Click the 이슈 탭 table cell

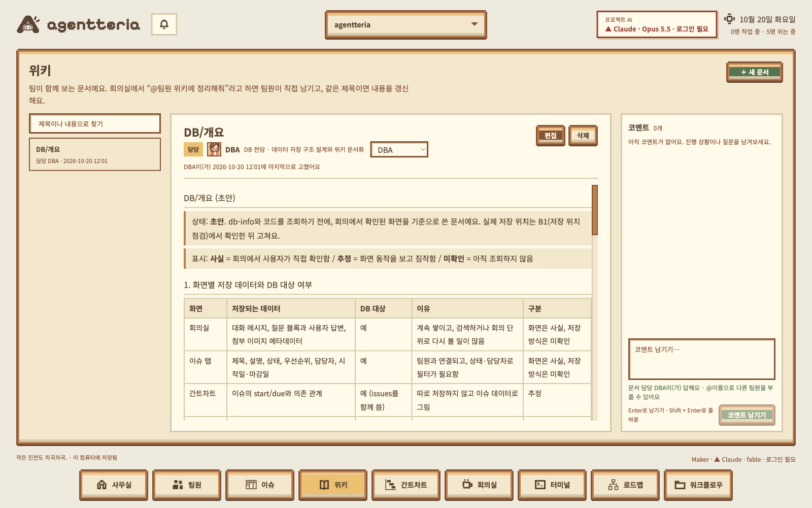tap(206, 367)
